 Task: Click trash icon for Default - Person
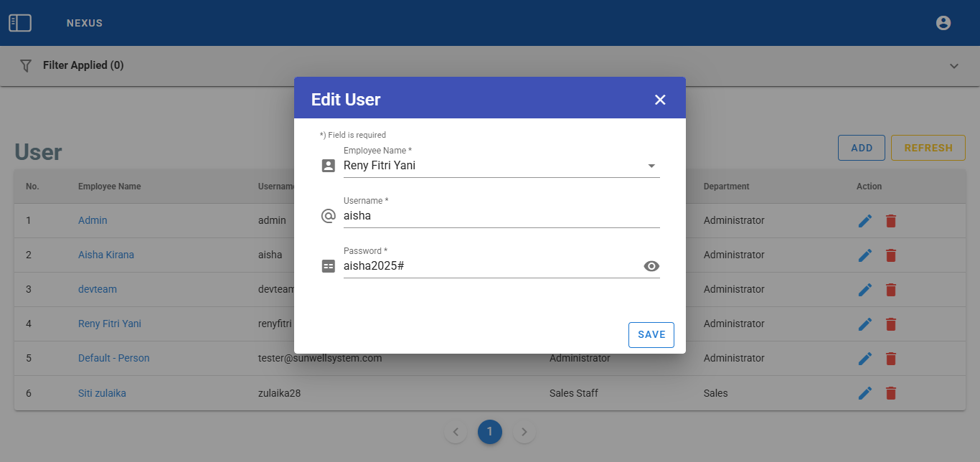point(891,359)
